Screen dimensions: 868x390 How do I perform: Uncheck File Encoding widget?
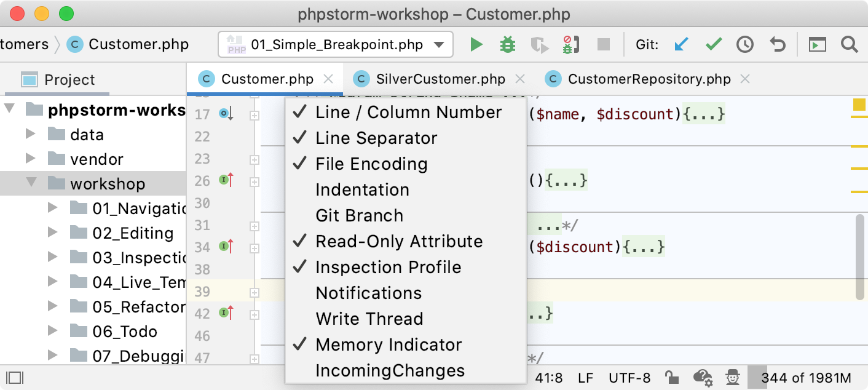pyautogui.click(x=406, y=164)
